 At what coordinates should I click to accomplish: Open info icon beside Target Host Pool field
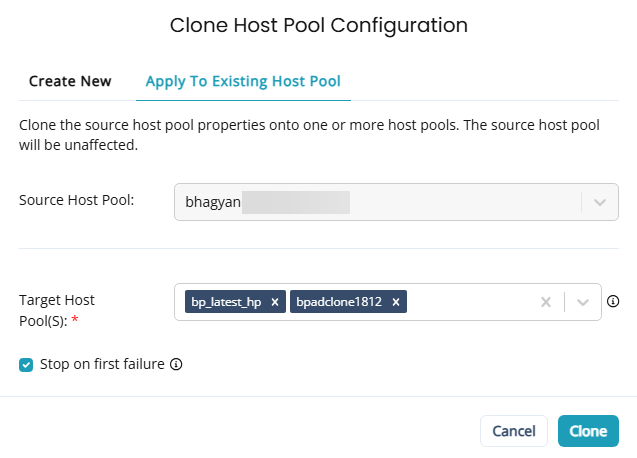point(613,301)
